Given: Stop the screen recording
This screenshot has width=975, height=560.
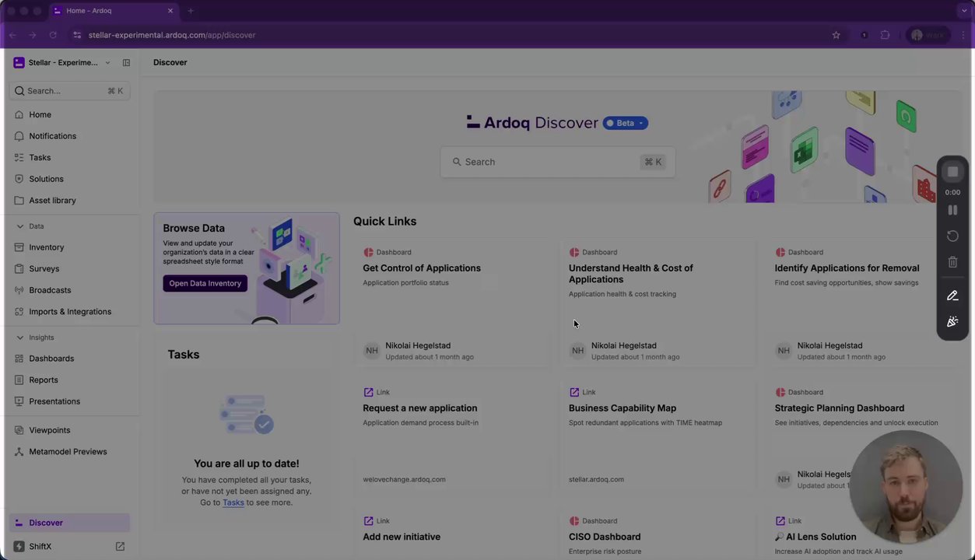Looking at the screenshot, I should tap(952, 172).
